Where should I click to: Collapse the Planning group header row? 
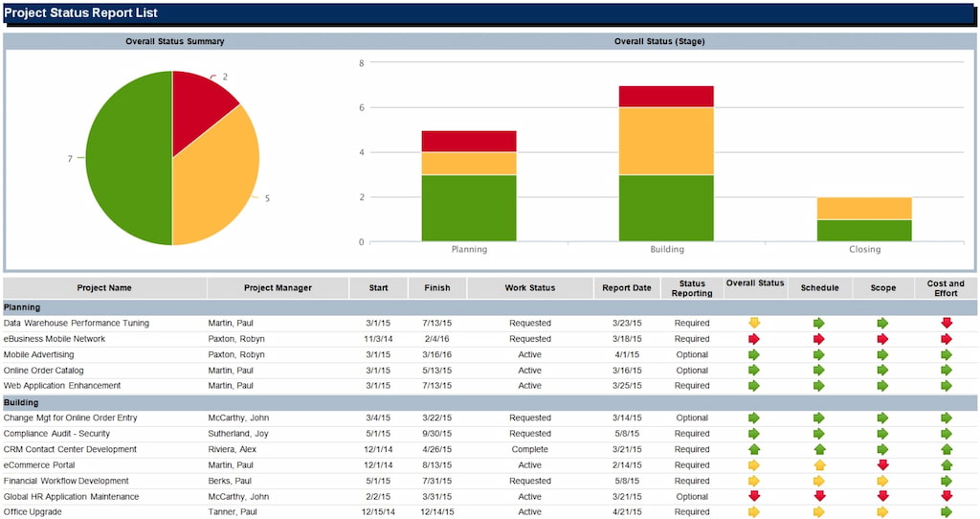pos(20,307)
